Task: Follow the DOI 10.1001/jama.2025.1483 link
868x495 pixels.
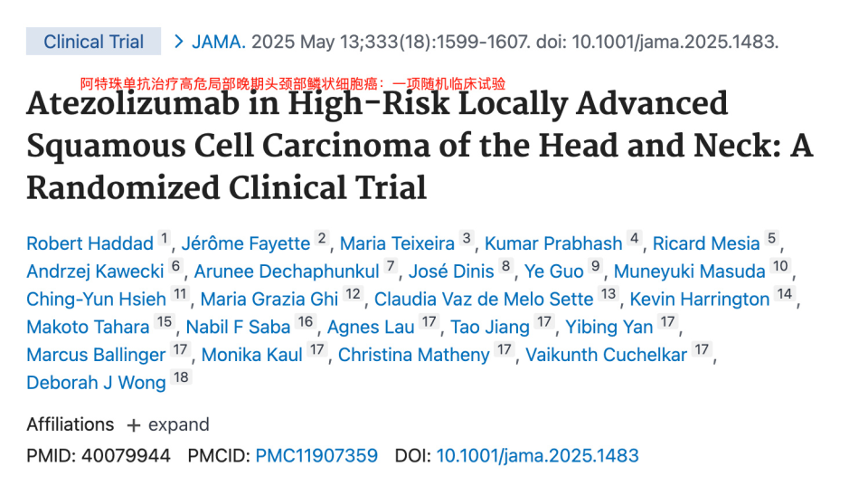Action: click(537, 455)
